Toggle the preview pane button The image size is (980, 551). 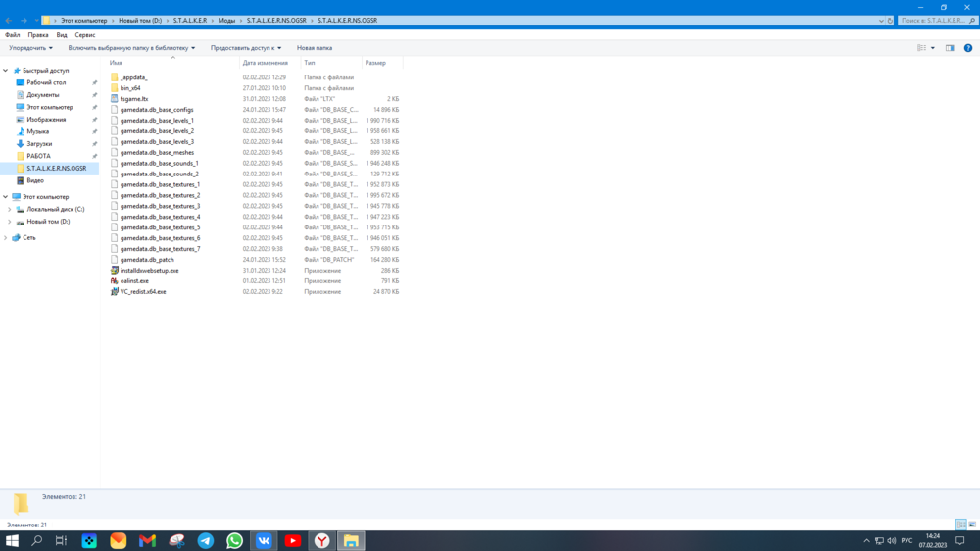950,47
